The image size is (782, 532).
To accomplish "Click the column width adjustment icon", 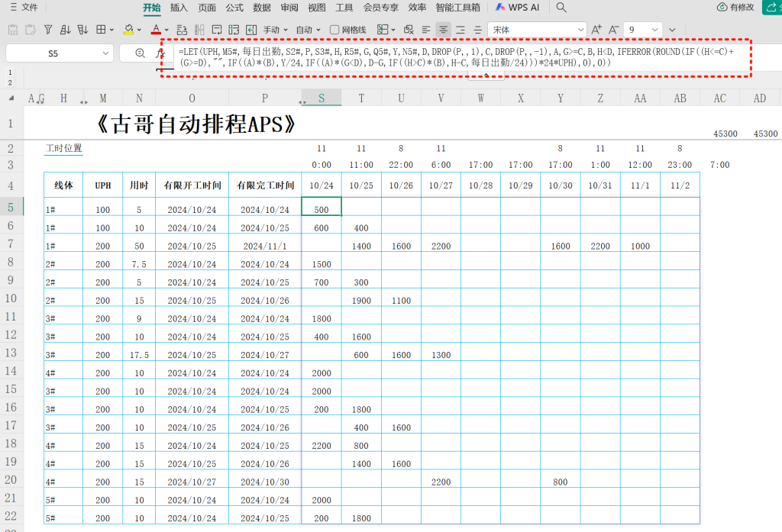I will [x=199, y=30].
